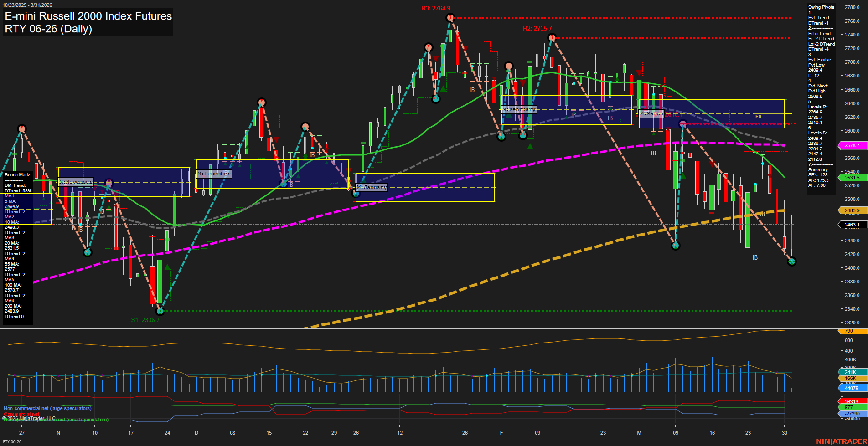Viewport: 868px width, 446px height.
Task: Select the orange pivot circle at the December swing high
Action: click(261, 102)
